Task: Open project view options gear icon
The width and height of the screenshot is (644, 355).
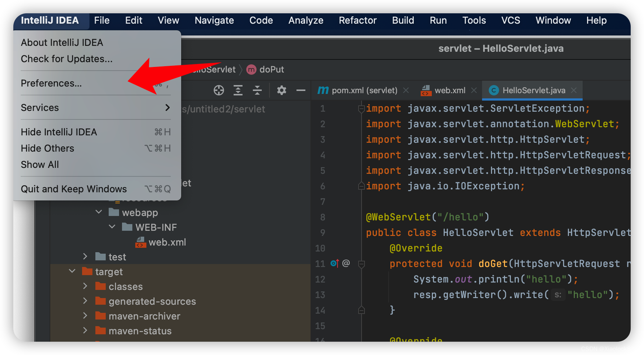Action: point(282,90)
